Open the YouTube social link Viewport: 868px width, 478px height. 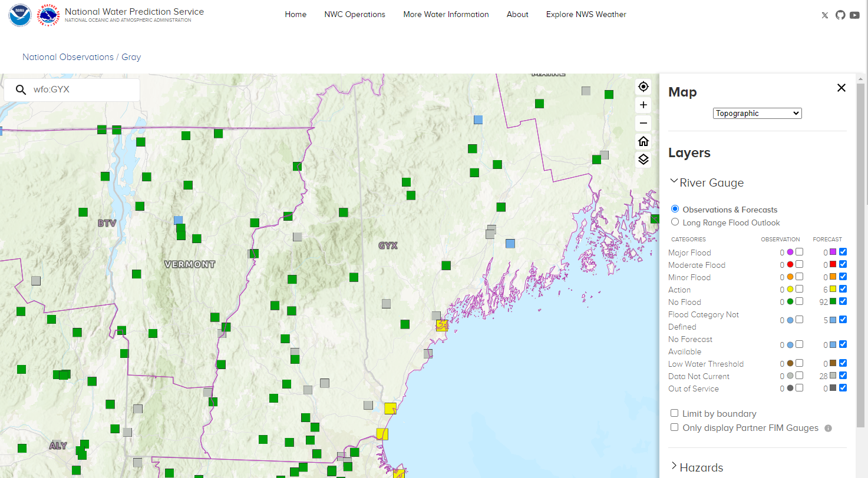pyautogui.click(x=854, y=15)
